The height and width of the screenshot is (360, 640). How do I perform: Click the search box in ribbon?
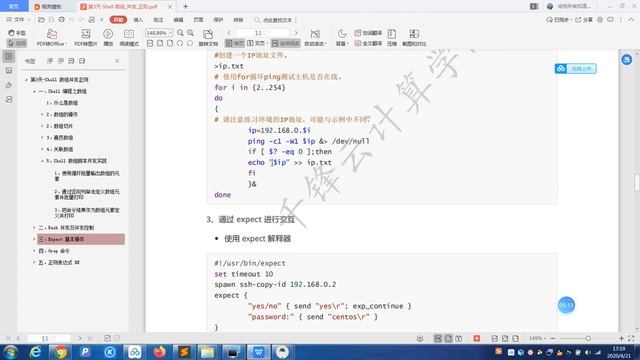[x=274, y=20]
